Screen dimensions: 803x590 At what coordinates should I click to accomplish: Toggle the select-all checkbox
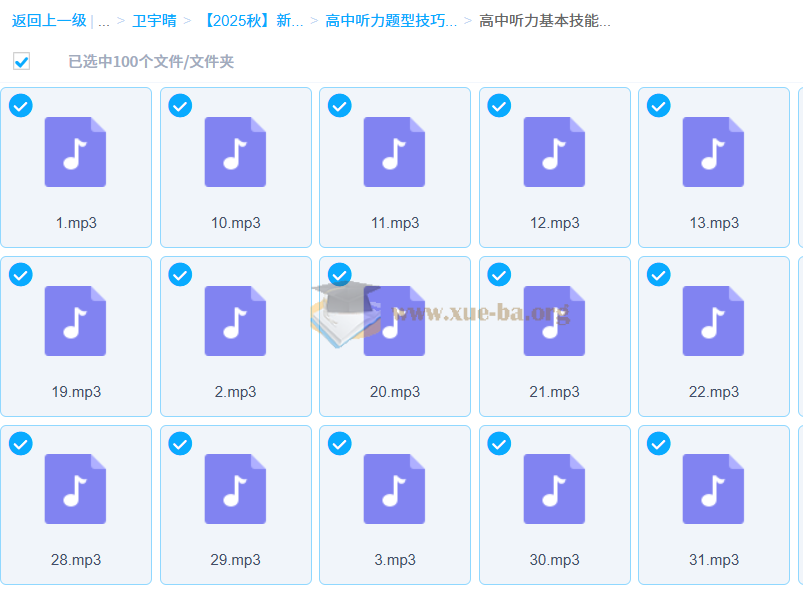point(22,62)
